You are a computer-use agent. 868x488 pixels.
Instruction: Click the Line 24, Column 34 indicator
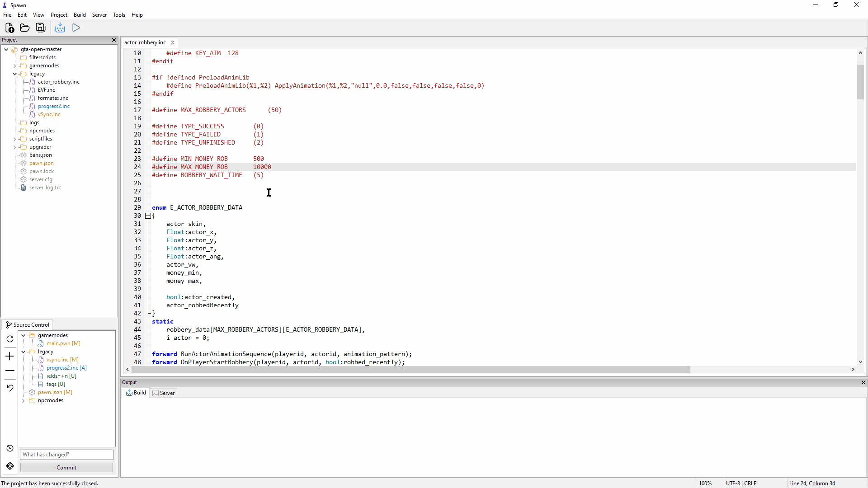pos(812,483)
